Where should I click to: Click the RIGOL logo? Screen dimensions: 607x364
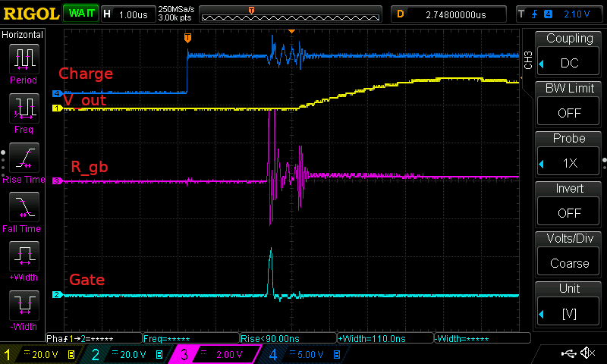(x=31, y=14)
